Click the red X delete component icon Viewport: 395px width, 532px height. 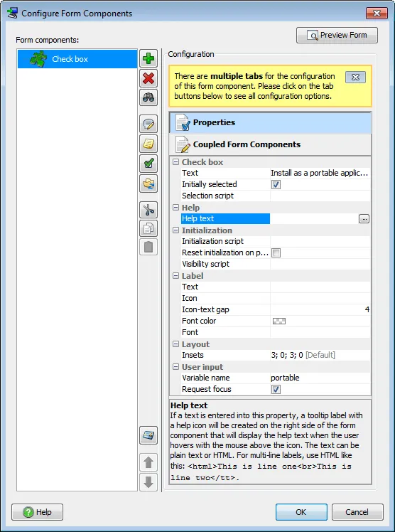148,78
